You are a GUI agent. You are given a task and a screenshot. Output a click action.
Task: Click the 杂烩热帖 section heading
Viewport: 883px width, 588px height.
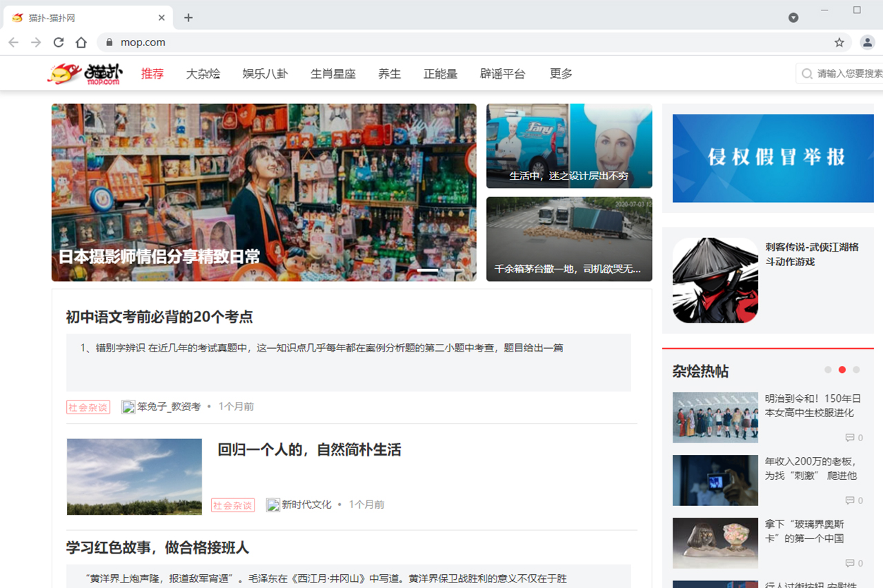[x=700, y=371]
